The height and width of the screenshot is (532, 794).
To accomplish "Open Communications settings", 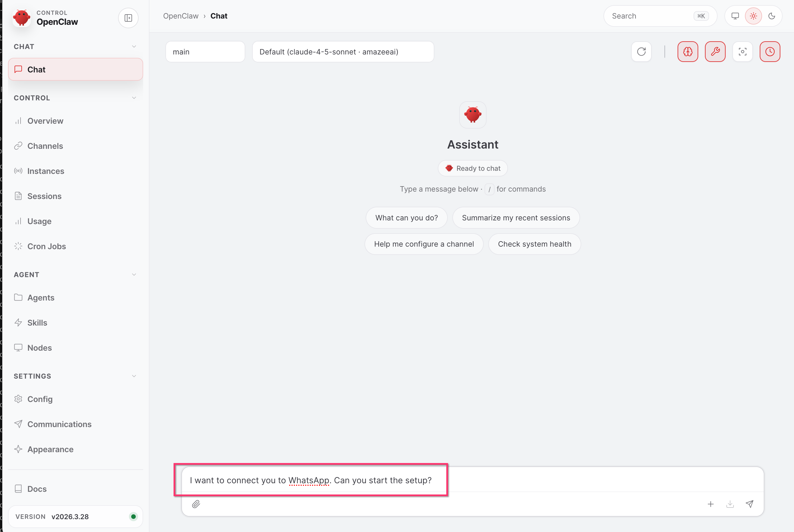I will (75, 425).
